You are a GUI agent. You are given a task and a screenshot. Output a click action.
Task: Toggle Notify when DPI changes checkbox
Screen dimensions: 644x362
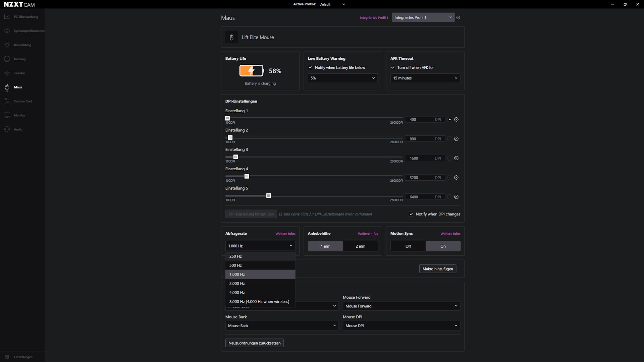[411, 214]
